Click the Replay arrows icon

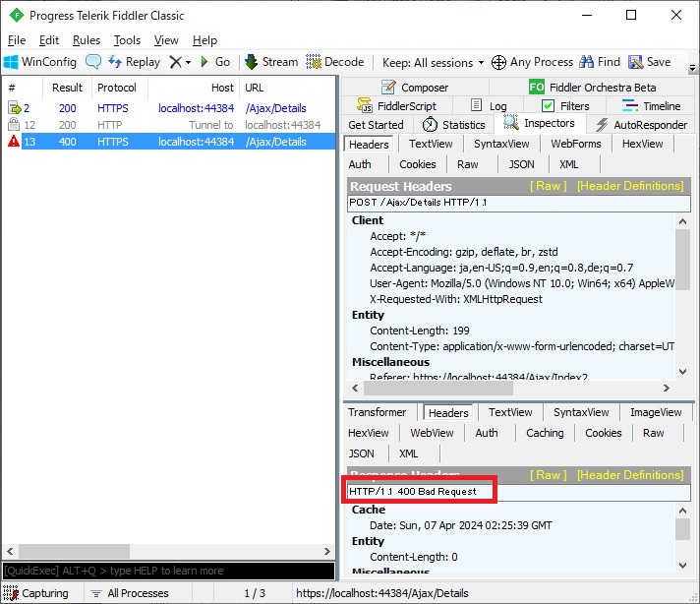pos(115,62)
